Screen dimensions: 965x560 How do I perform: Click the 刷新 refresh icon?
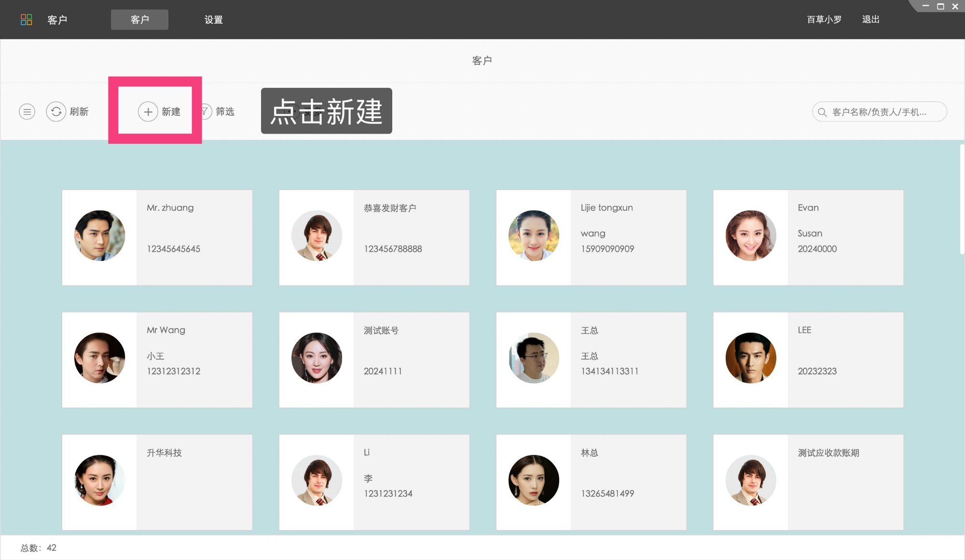pyautogui.click(x=56, y=111)
